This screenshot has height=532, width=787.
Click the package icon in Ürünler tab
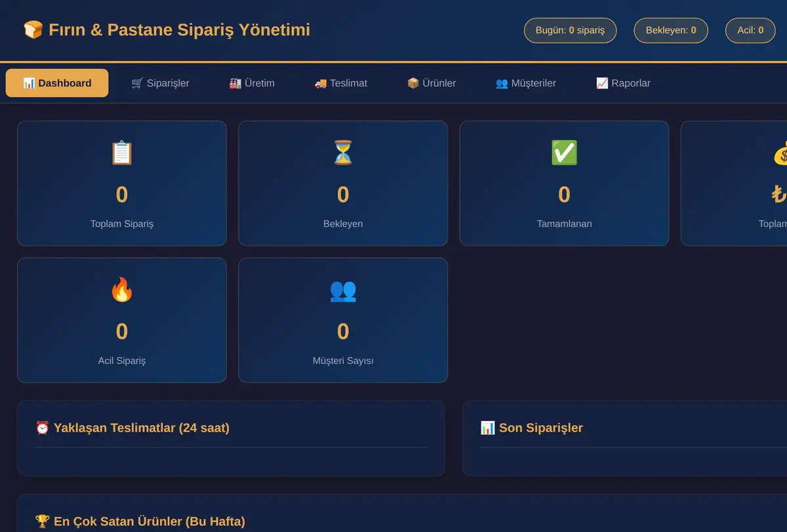[413, 83]
